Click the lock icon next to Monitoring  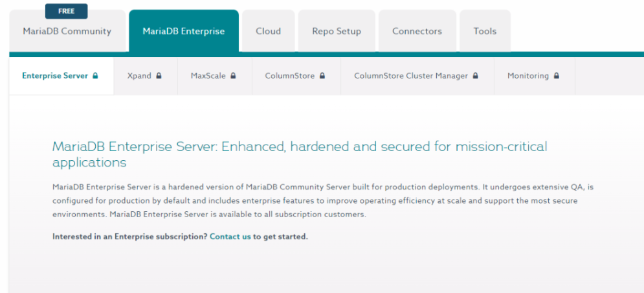tap(557, 76)
